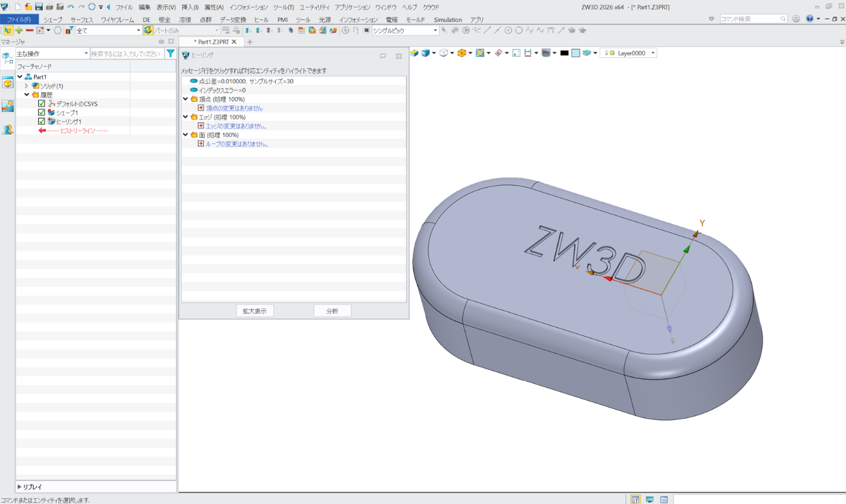
Task: Expand the ソリッド(1) tree node
Action: [26, 86]
